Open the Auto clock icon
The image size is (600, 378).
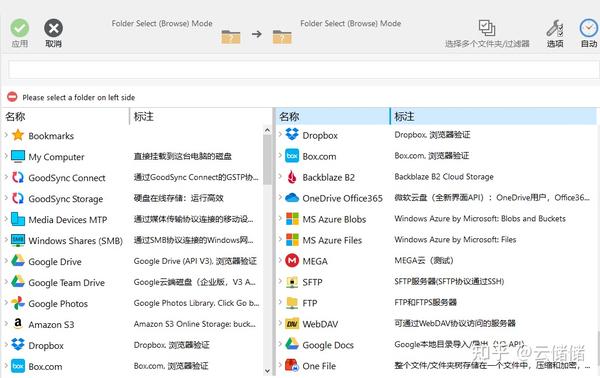coord(588,28)
